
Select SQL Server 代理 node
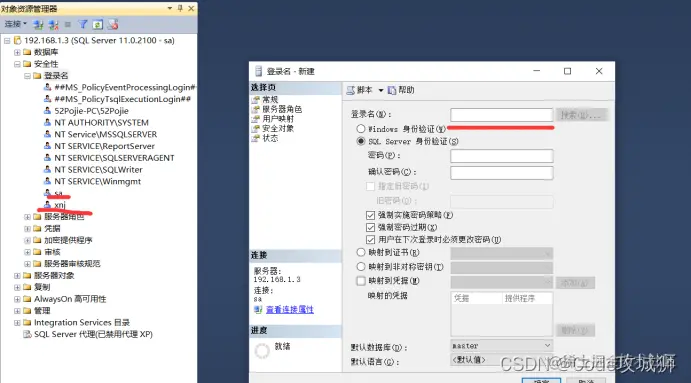93,335
